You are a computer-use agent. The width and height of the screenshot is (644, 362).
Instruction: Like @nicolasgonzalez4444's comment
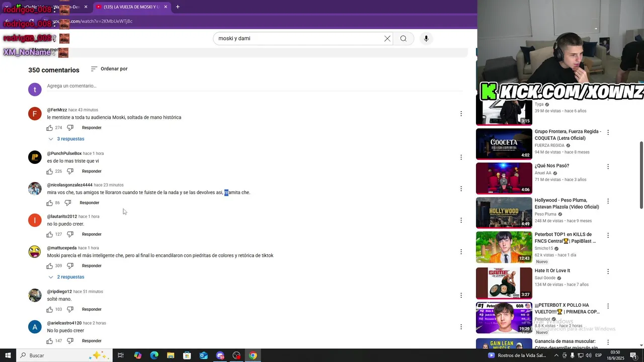click(49, 203)
